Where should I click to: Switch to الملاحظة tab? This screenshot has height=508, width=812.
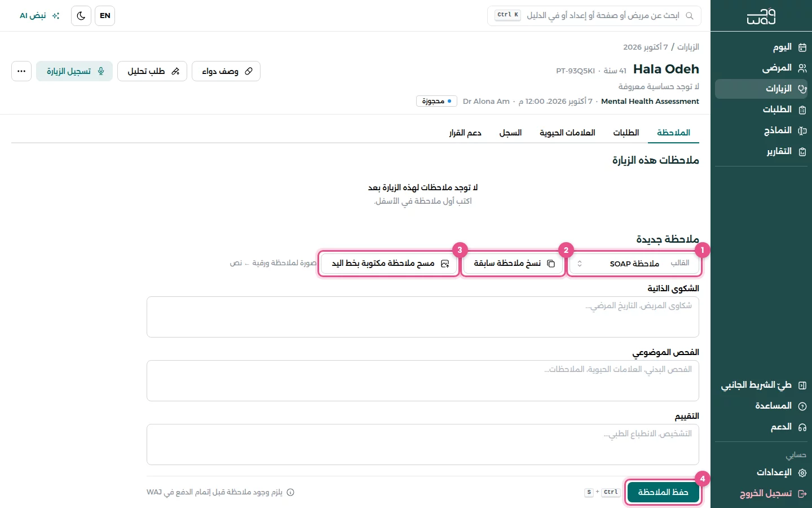tap(673, 133)
